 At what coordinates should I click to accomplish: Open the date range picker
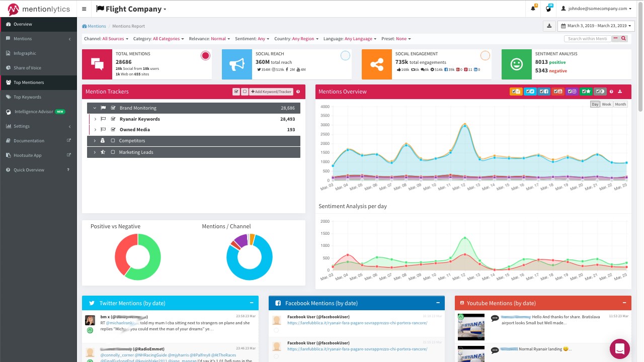(596, 26)
